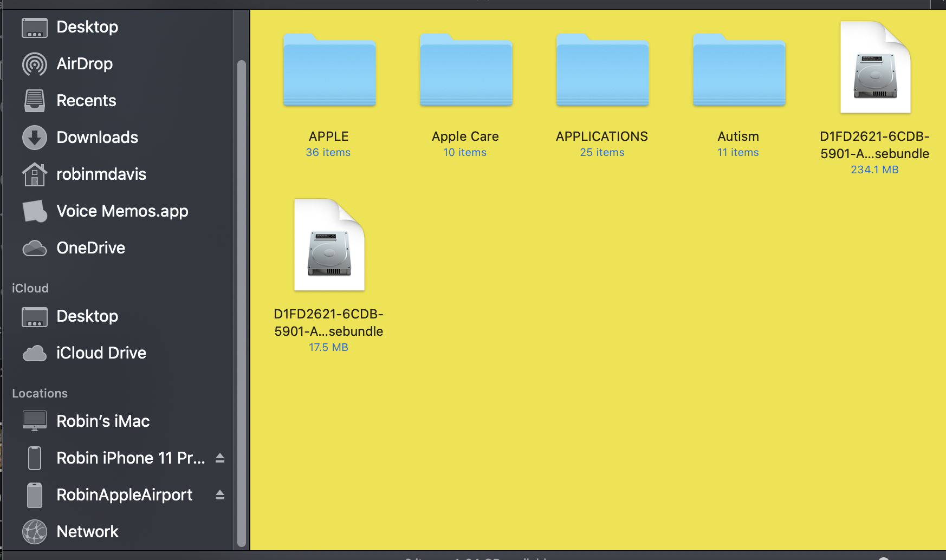Select Robin's iMac under Locations
This screenshot has height=560, width=946.
click(103, 421)
